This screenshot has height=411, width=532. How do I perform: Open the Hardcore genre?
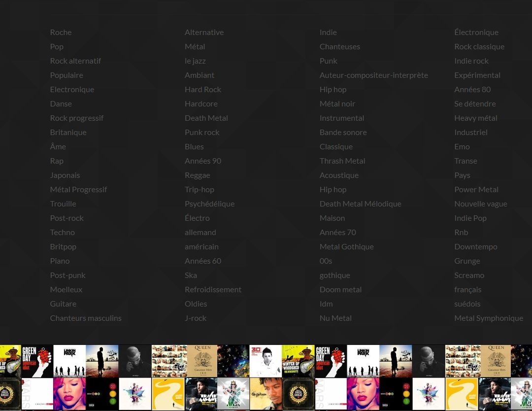(x=201, y=103)
